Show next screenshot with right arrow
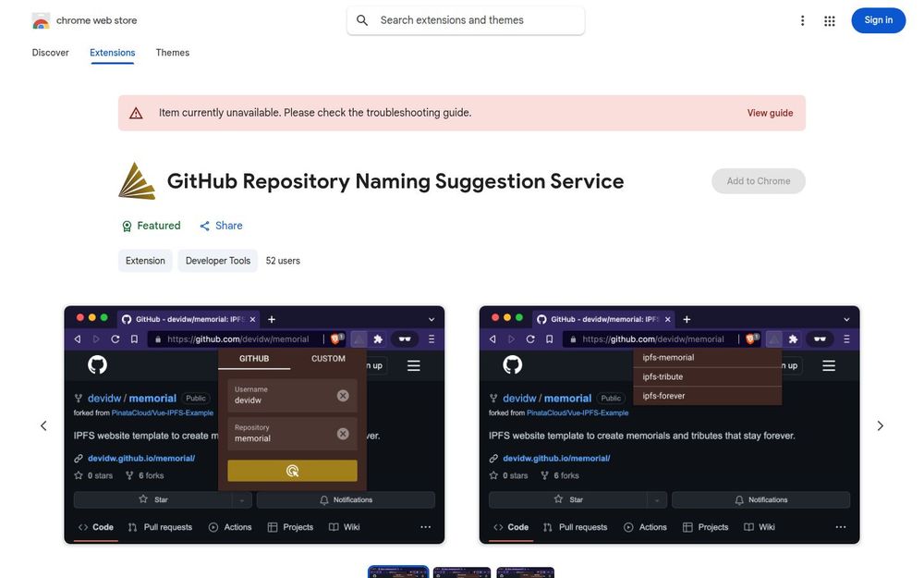 click(x=880, y=425)
